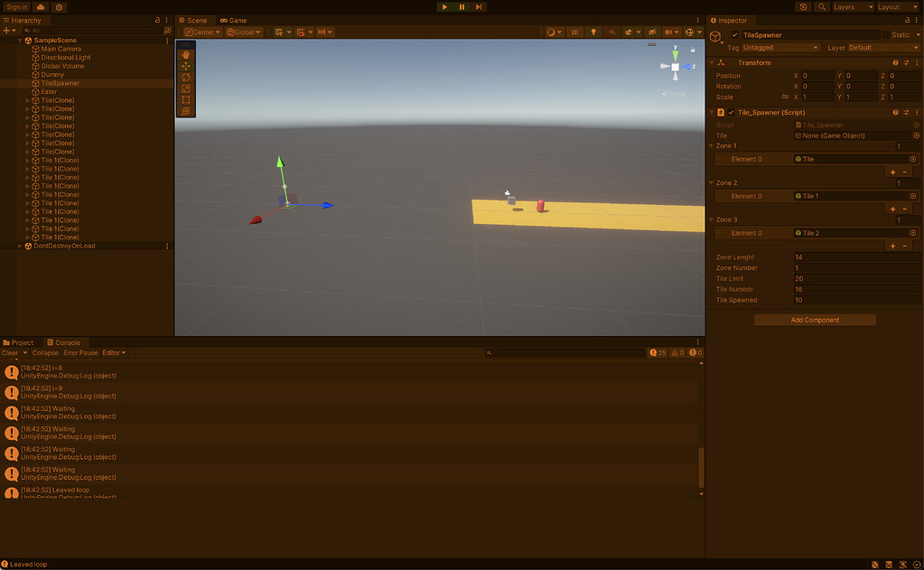
Task: Select the combined Transform tool
Action: click(x=186, y=112)
